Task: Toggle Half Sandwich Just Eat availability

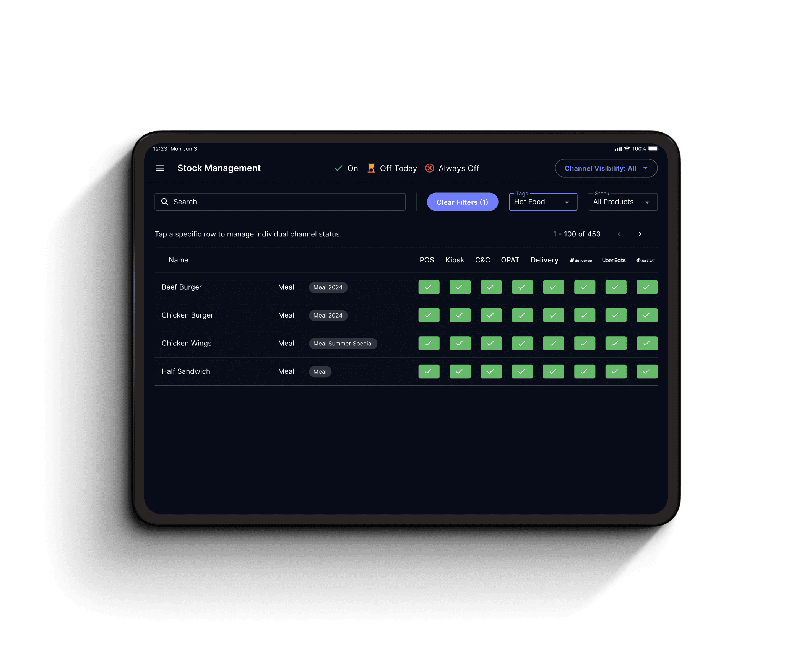Action: 646,371
